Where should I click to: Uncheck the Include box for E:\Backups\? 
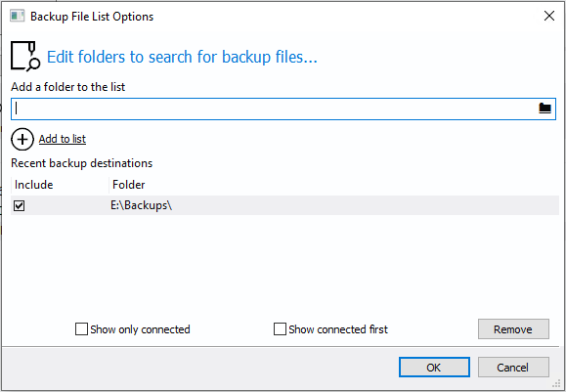(20, 205)
